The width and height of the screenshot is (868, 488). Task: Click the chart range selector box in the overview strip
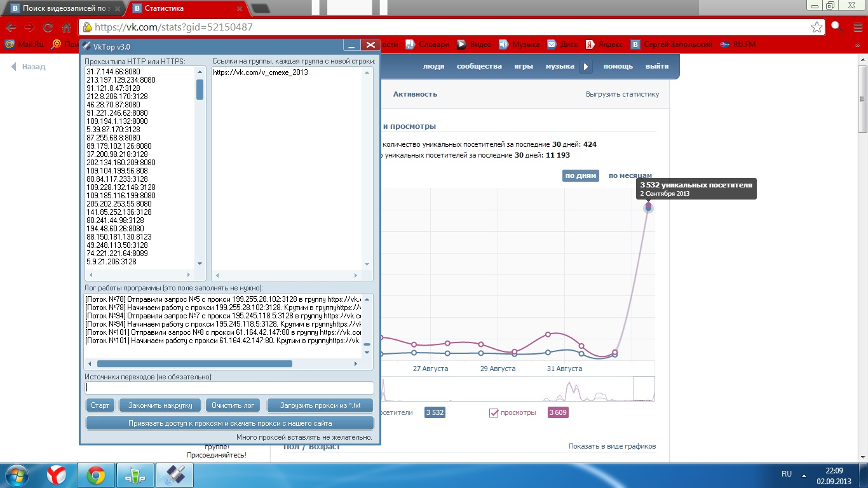644,389
